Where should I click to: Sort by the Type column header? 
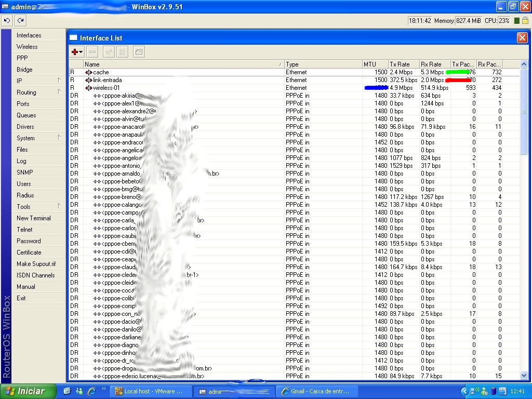[323, 64]
